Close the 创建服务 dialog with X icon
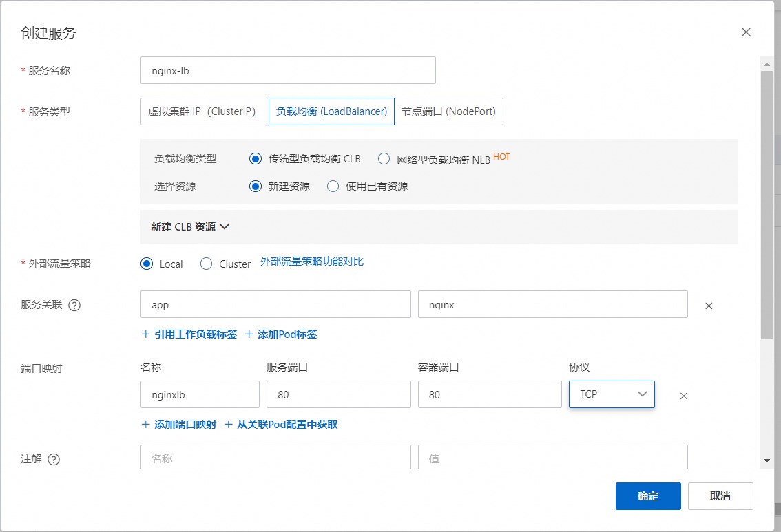This screenshot has height=532, width=781. pos(746,32)
